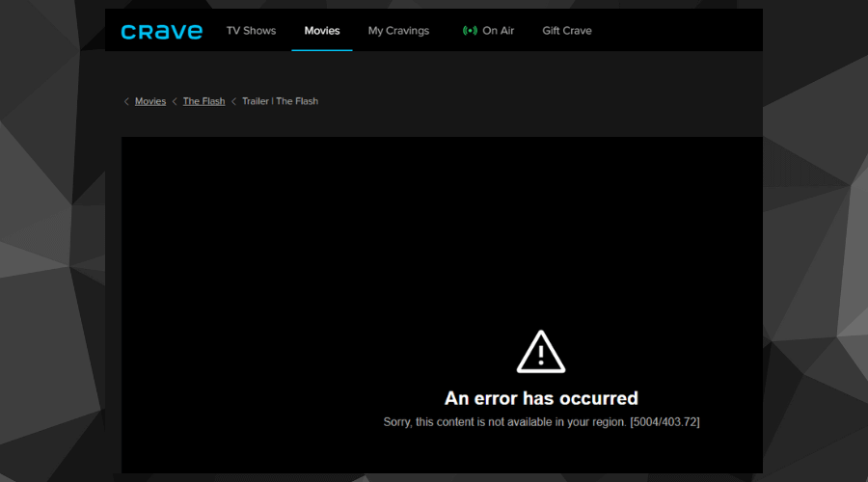Click the warning triangle error icon
The width and height of the screenshot is (868, 482).
pyautogui.click(x=541, y=352)
